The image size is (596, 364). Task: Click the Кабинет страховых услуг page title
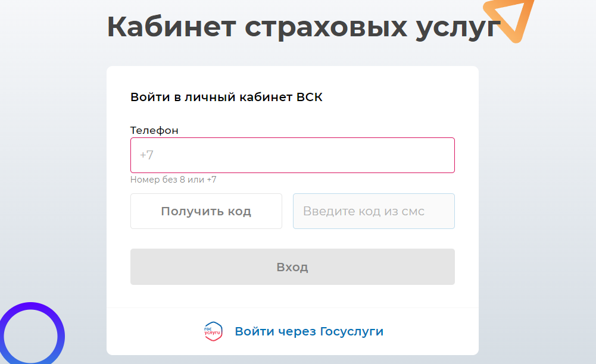point(303,25)
